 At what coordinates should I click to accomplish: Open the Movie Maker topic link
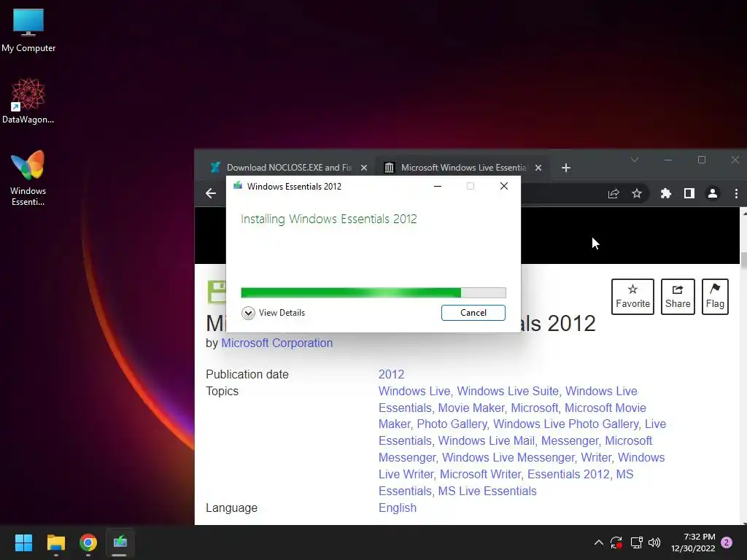(471, 408)
